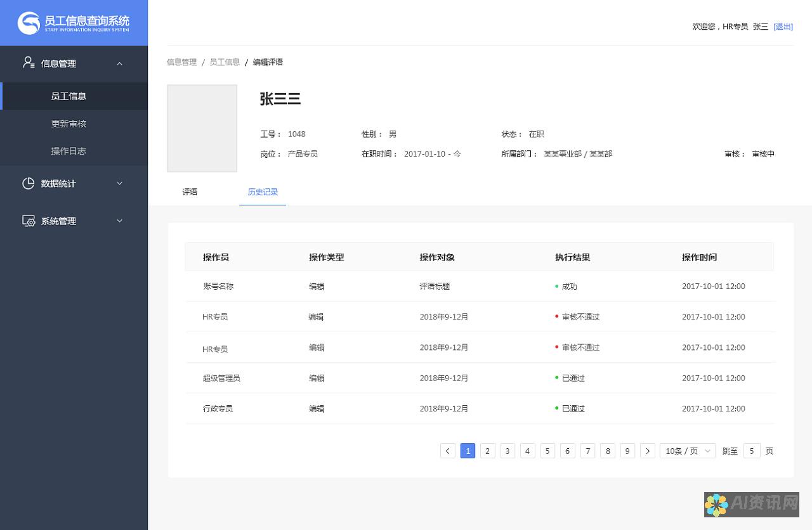Click 2018年9-12月 in the 超级管理员 row
Image resolution: width=812 pixels, height=530 pixels.
click(444, 378)
